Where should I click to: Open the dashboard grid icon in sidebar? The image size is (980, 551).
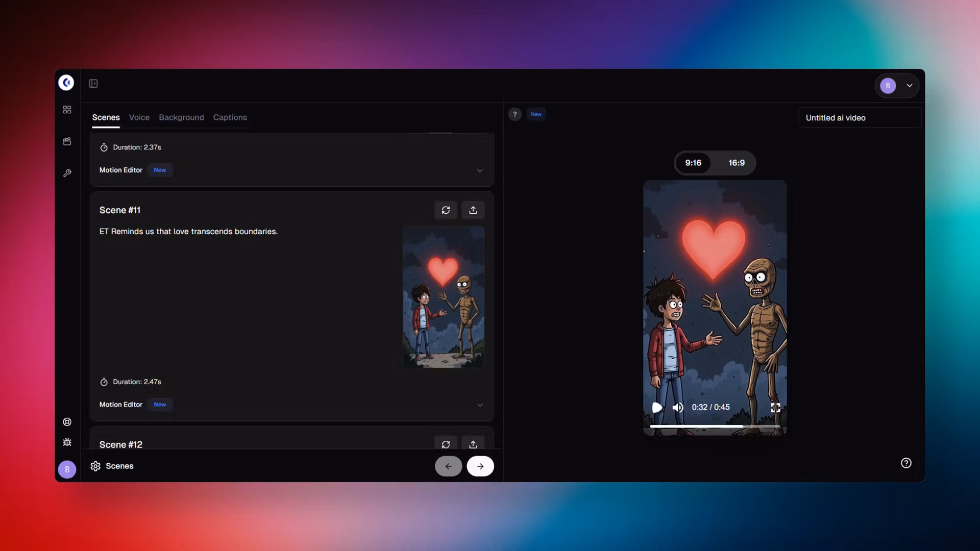[67, 109]
